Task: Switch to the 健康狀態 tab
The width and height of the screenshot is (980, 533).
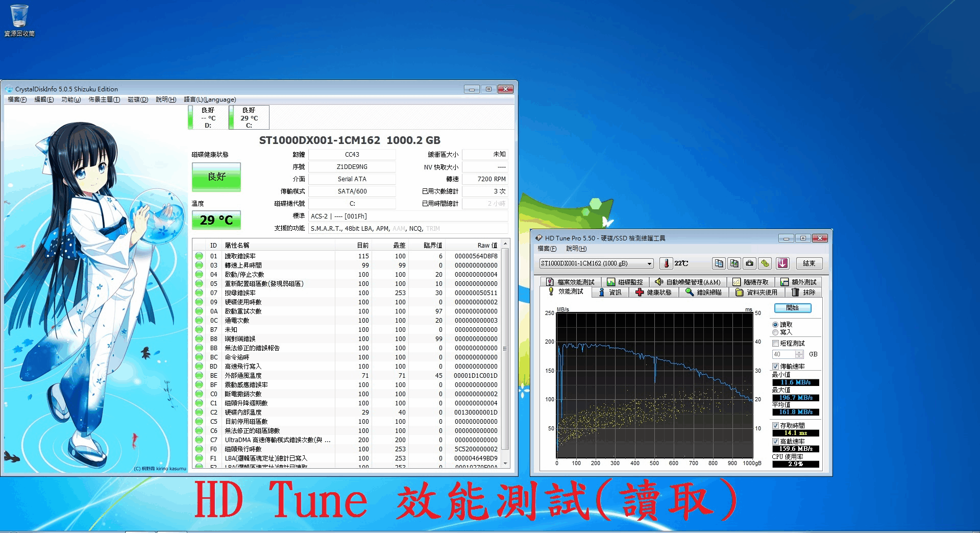Action: pos(653,293)
